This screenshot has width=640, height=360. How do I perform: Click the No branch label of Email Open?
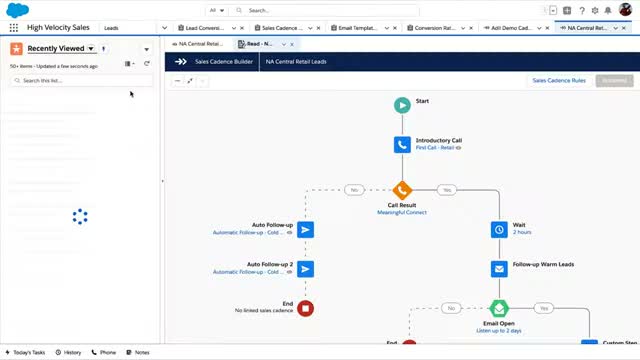451,308
